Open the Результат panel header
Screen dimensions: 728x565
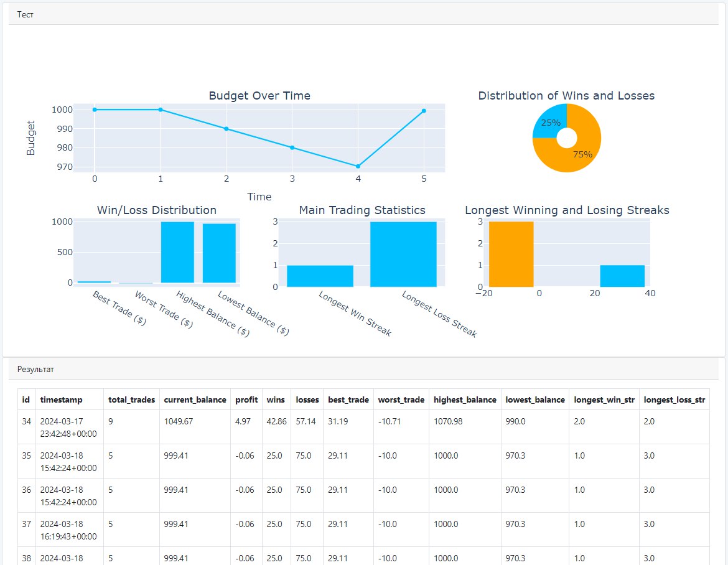tap(35, 369)
